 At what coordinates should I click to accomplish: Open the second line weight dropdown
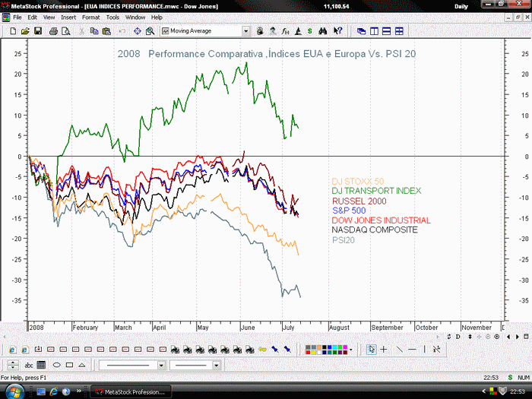tap(216, 366)
